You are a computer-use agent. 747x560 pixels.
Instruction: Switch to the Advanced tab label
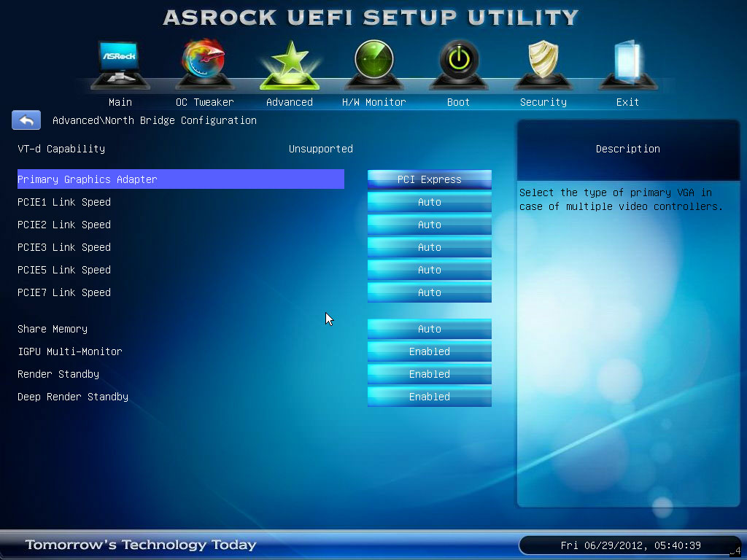pyautogui.click(x=289, y=102)
